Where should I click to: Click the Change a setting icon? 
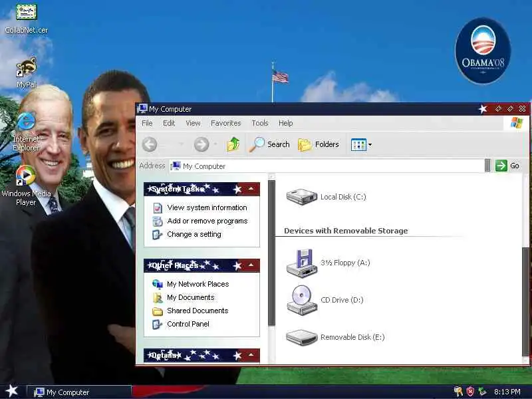click(x=157, y=235)
